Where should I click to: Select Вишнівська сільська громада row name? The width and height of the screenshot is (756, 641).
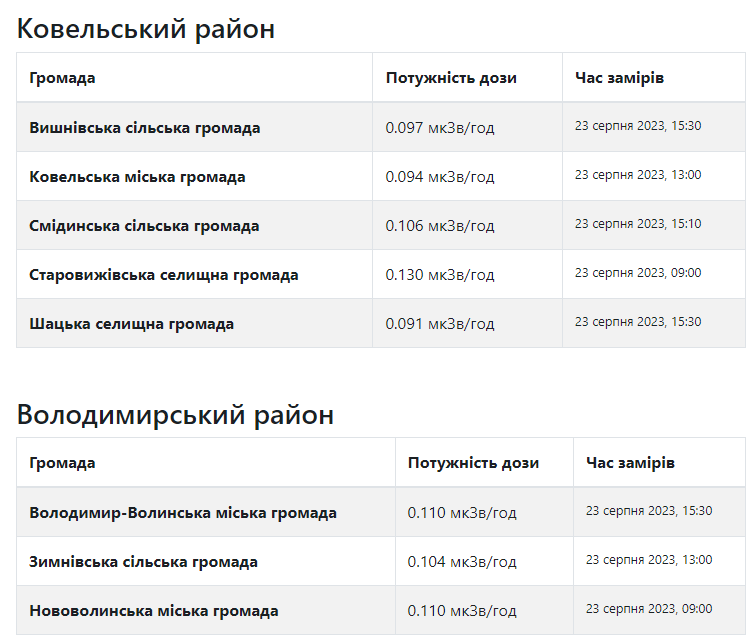point(145,128)
